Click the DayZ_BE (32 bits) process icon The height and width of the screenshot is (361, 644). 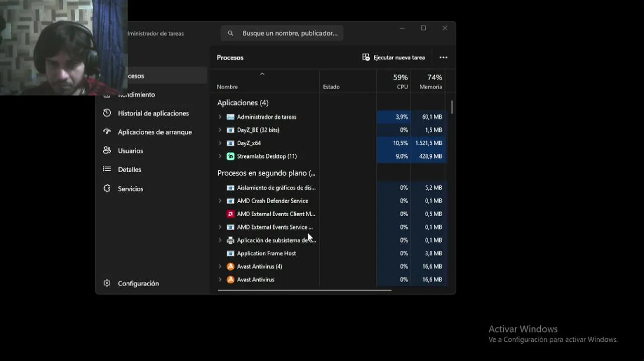230,130
